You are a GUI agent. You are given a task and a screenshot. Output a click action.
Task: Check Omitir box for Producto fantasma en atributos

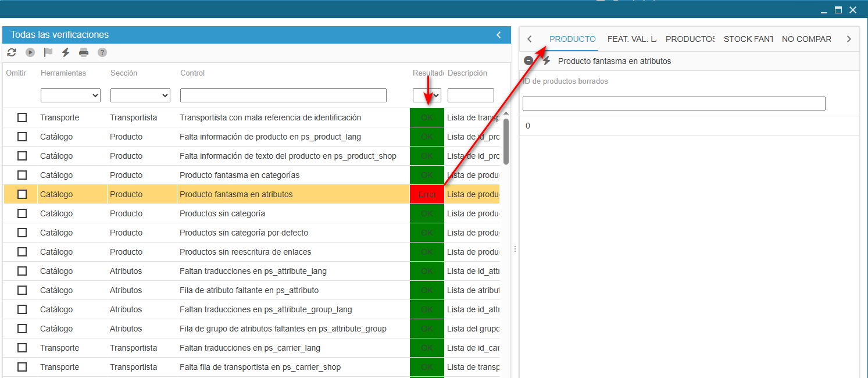(22, 194)
